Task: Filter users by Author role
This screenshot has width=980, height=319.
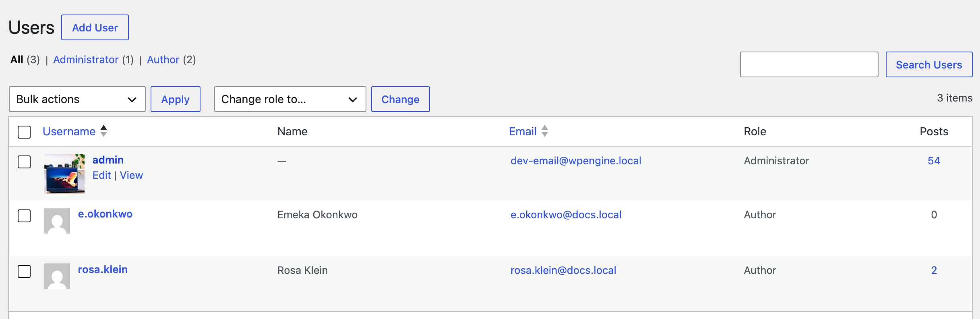Action: click(x=163, y=60)
